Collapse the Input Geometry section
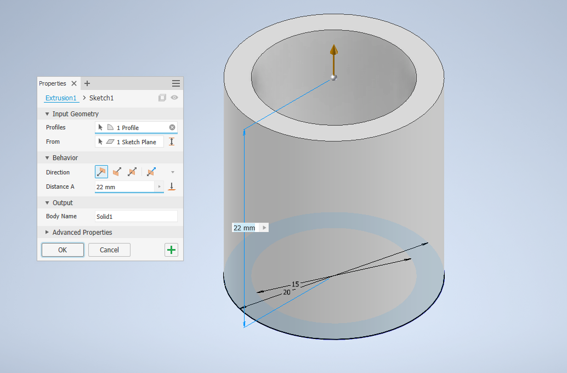 tap(47, 114)
